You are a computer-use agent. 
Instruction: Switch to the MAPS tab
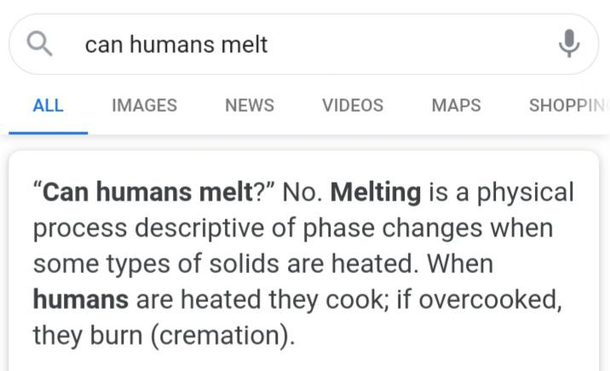[456, 105]
